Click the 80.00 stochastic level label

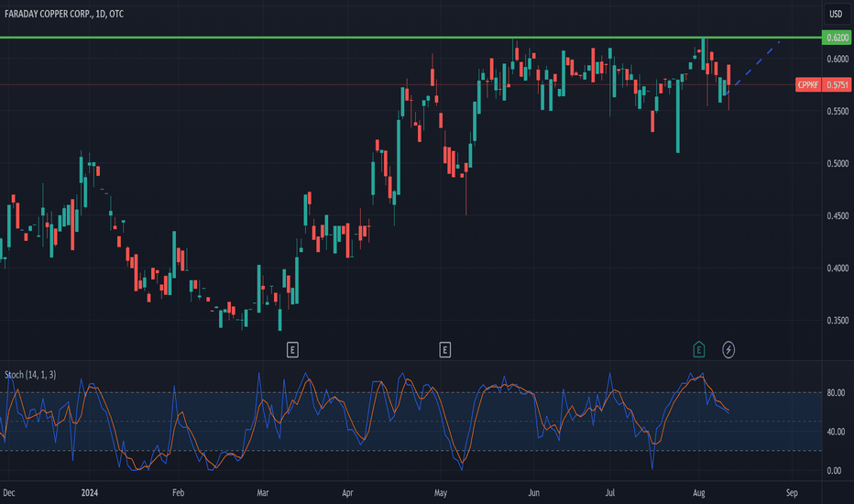pos(836,392)
